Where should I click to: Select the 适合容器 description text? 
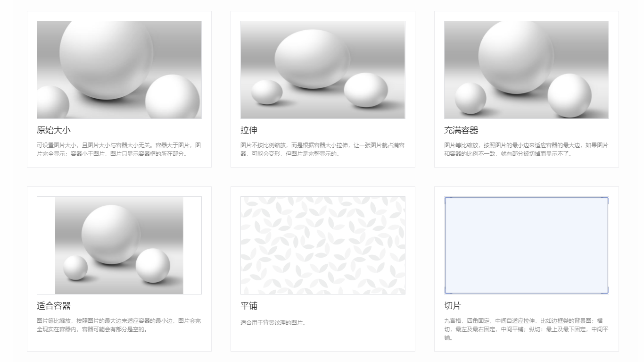coord(118,326)
